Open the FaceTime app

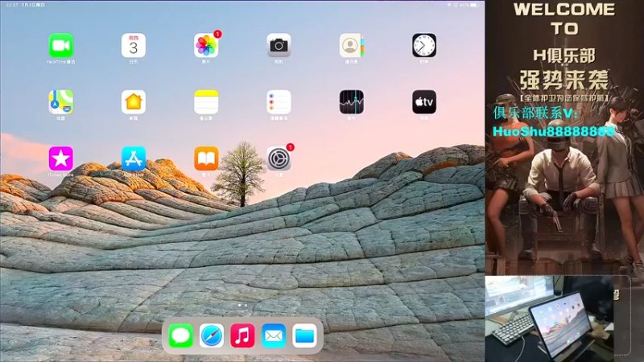[x=61, y=45]
